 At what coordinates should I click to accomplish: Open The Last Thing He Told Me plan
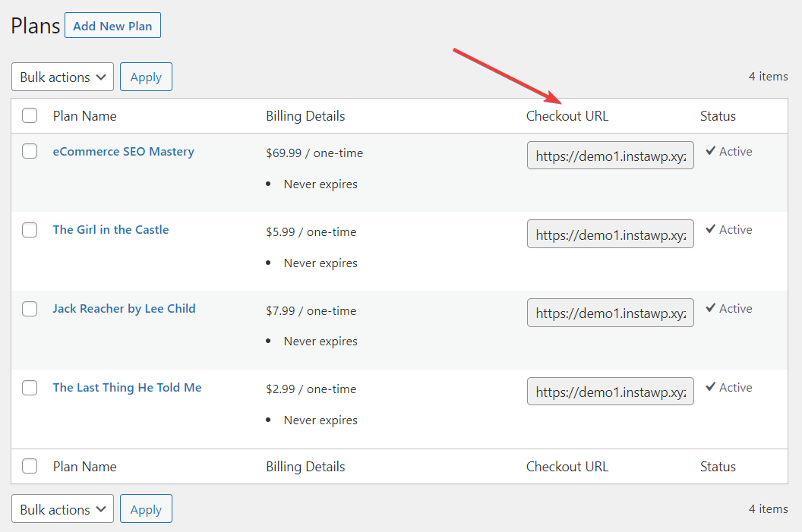click(127, 388)
